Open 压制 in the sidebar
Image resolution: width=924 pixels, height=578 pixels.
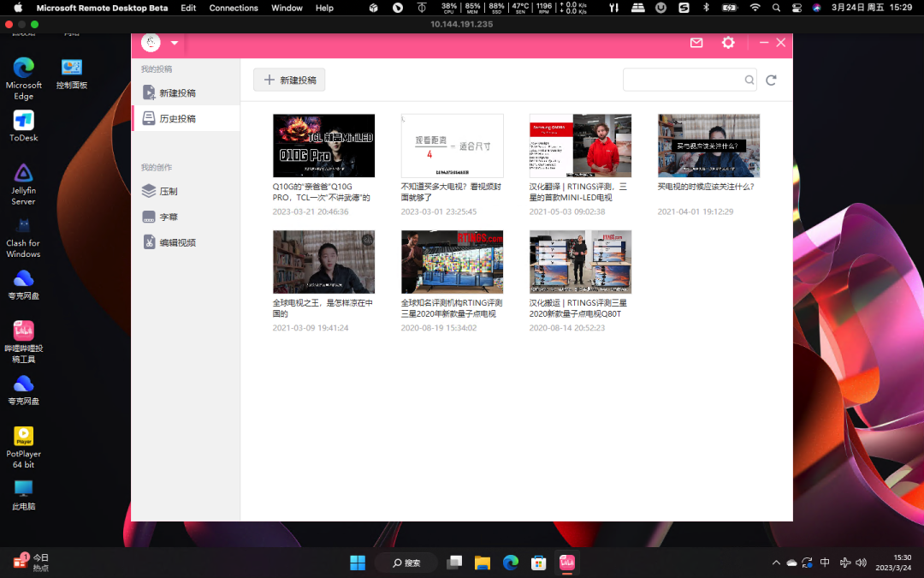185,191
